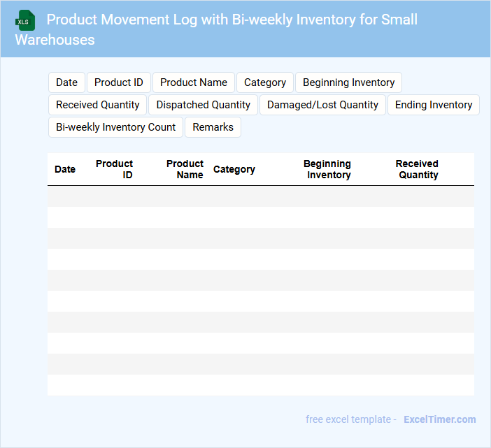Open the ExcelTimer.com link
Screen dimensions: 491x448
(439, 419)
